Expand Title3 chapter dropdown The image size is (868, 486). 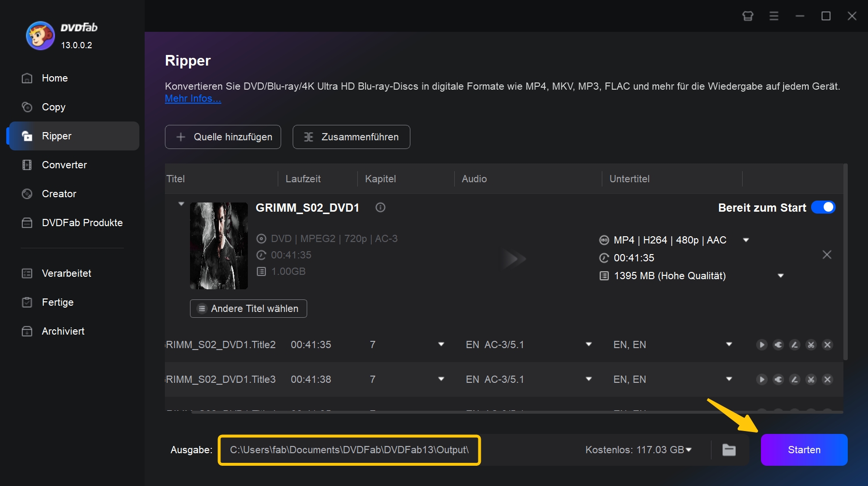pyautogui.click(x=441, y=379)
